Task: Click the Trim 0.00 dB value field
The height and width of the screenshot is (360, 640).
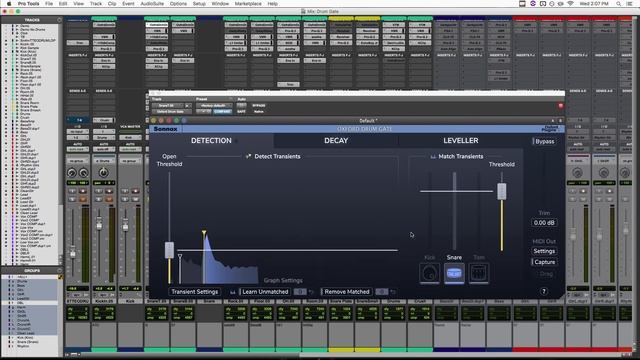Action: point(544,223)
